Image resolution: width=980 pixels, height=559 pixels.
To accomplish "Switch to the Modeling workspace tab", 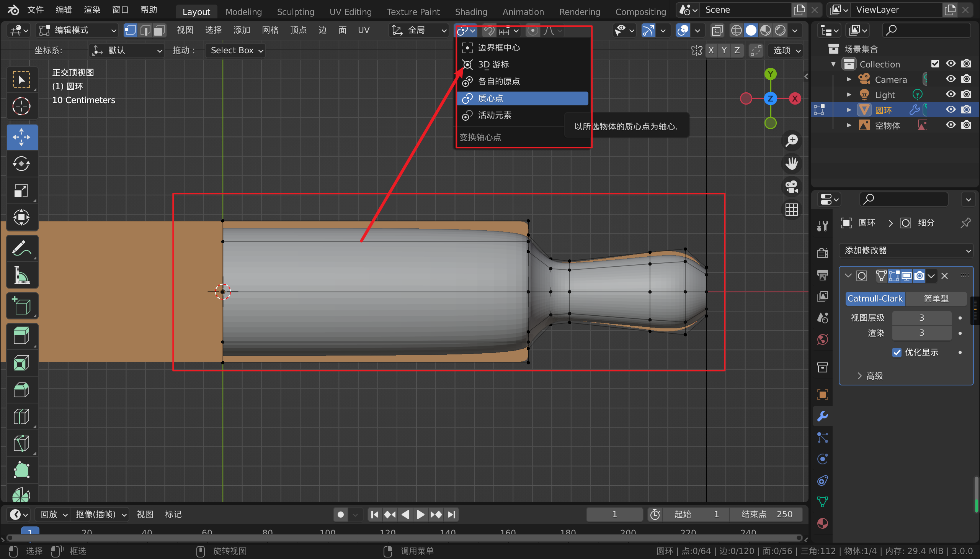I will point(243,12).
